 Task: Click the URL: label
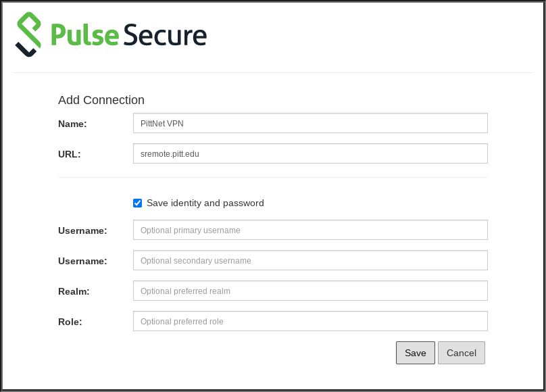tap(70, 154)
